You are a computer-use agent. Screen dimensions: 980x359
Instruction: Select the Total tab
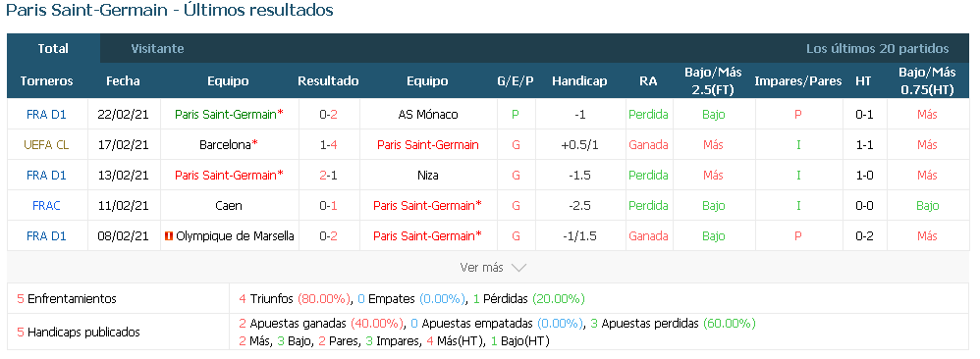[53, 49]
